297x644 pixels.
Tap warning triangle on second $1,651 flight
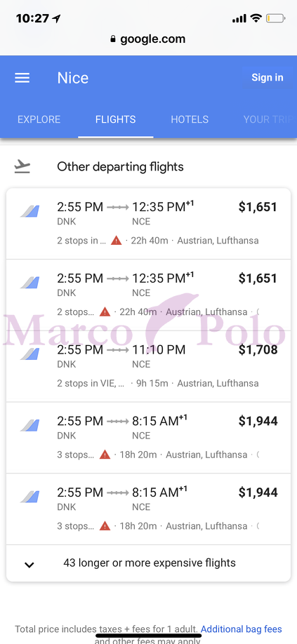[x=105, y=312]
